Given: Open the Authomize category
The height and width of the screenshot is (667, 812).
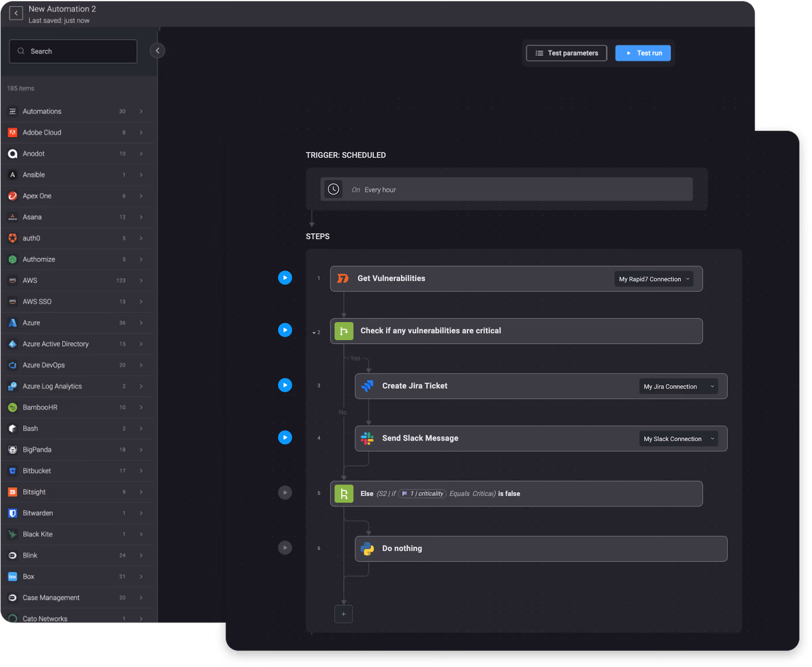Looking at the screenshot, I should (x=77, y=260).
